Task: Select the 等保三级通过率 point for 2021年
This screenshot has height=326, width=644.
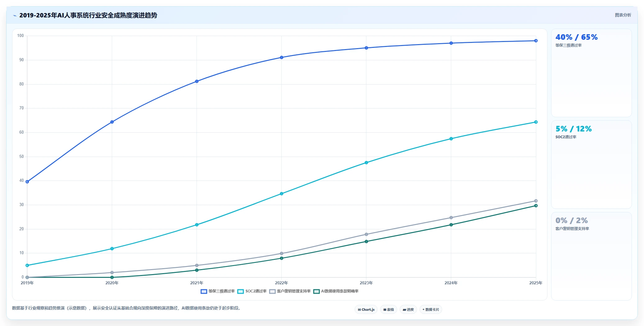Action: point(197,81)
